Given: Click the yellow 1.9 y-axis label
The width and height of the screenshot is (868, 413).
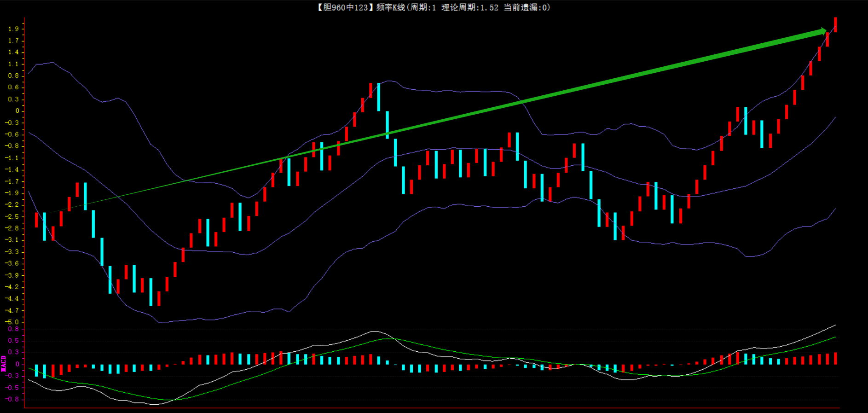Looking at the screenshot, I should pyautogui.click(x=13, y=29).
